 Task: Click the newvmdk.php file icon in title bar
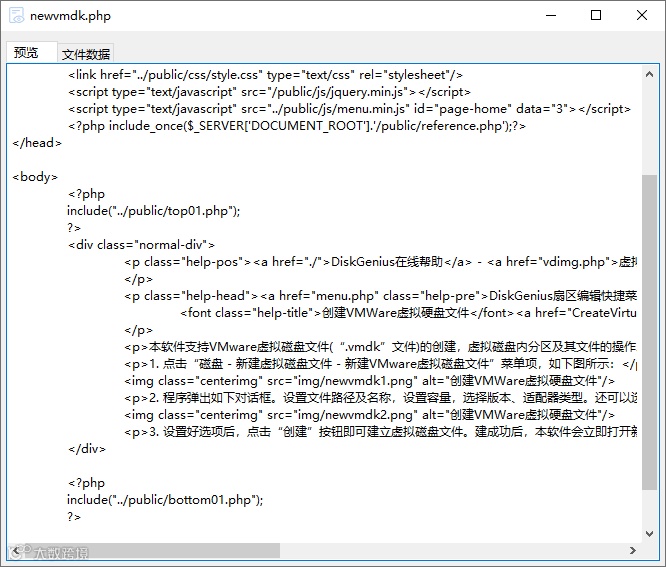(17, 16)
